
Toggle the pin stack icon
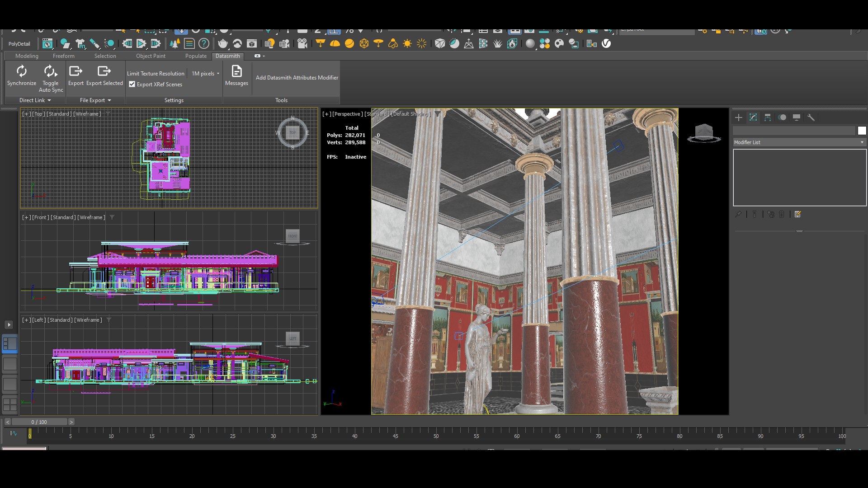point(738,215)
